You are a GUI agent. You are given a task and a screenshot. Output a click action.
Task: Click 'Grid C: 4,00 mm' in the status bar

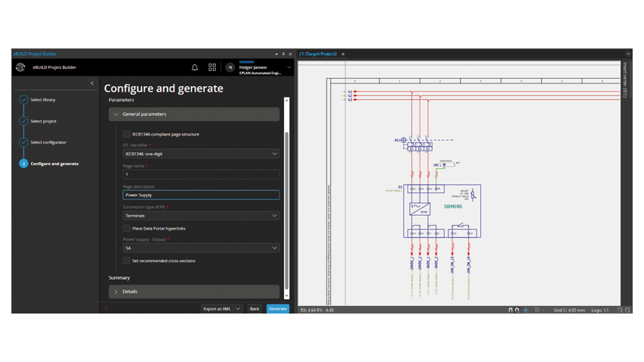pos(569,311)
